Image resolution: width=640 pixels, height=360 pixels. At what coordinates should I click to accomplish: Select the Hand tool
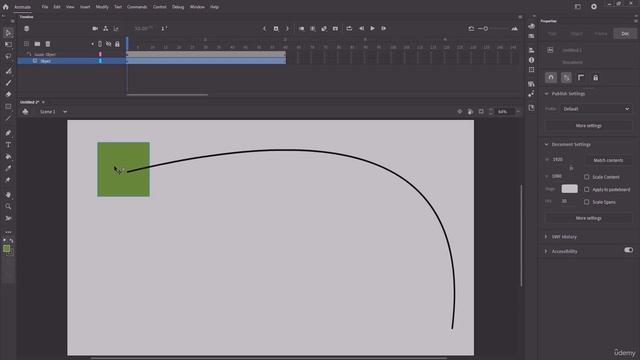[x=8, y=195]
